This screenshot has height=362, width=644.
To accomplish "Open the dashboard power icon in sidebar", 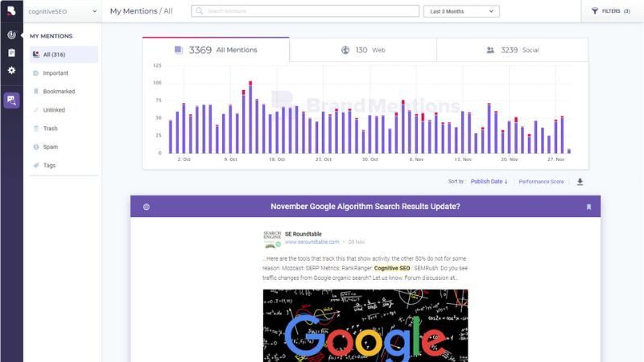I will pos(11,35).
